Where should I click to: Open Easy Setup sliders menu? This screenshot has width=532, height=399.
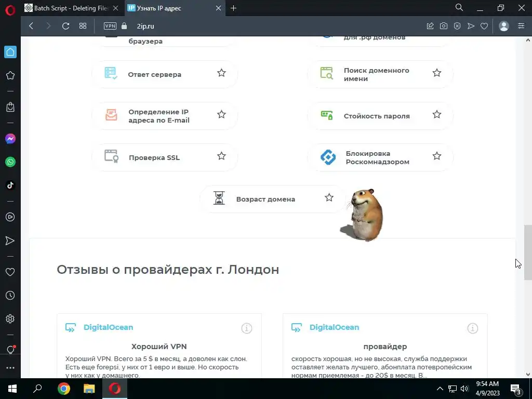coord(521,26)
